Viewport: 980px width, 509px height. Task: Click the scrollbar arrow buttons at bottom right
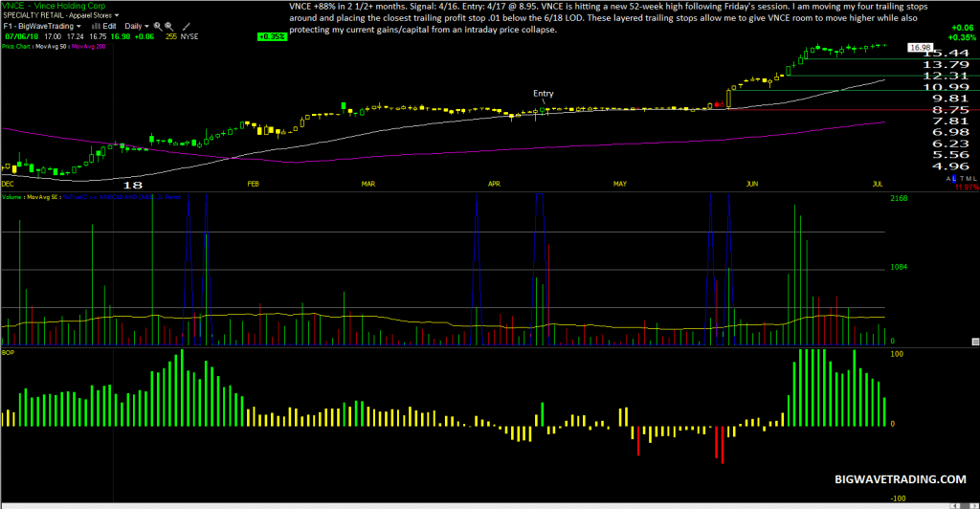tap(965, 505)
